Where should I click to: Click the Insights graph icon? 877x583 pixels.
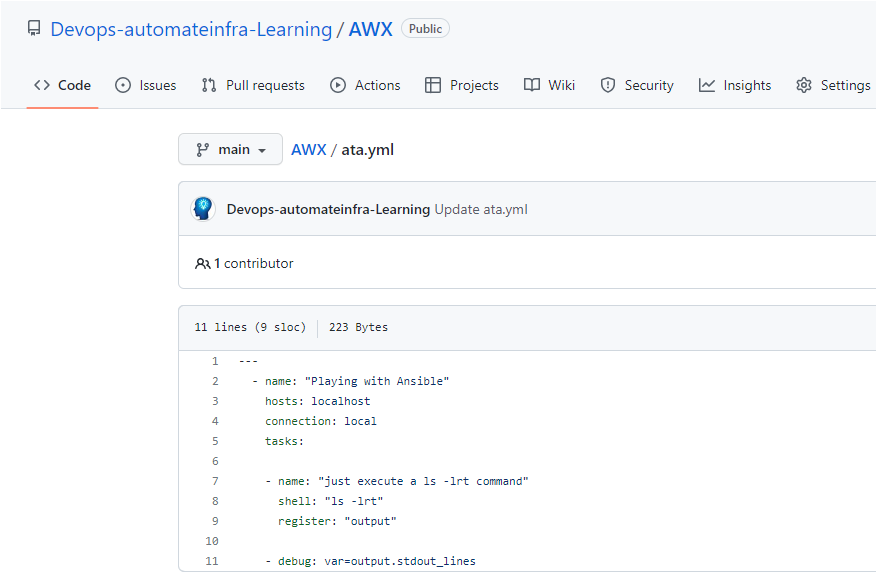coord(707,85)
